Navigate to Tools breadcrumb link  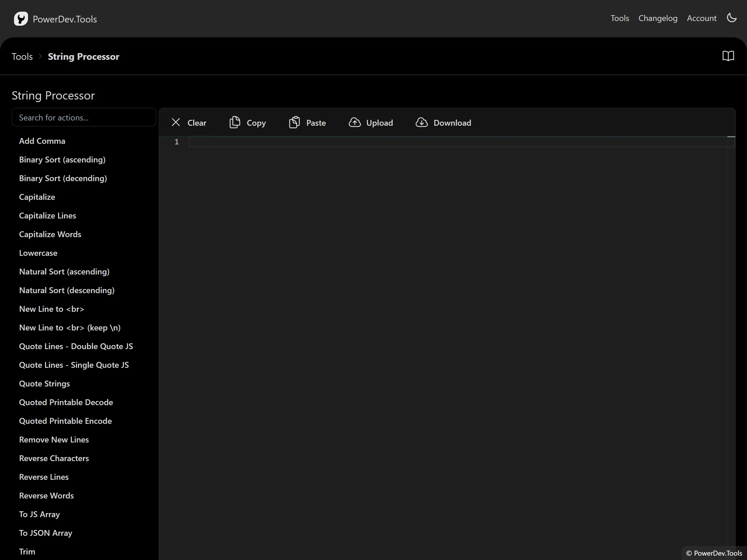click(x=22, y=56)
